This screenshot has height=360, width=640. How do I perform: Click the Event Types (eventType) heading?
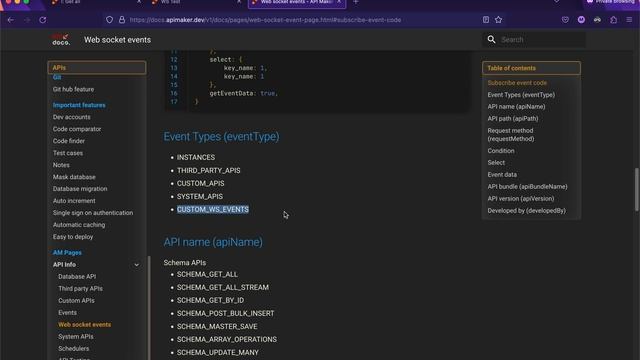click(x=221, y=137)
